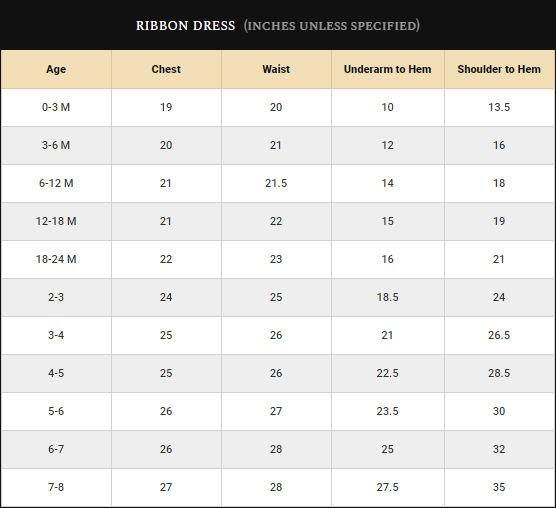
Task: Click chest value 20 in 3-6 M row
Action: (x=166, y=145)
